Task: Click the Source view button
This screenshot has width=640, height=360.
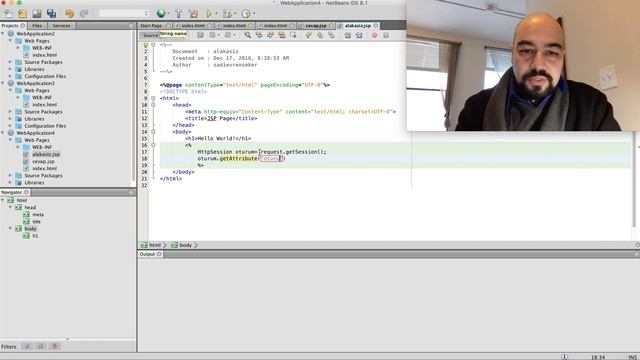Action: click(150, 36)
